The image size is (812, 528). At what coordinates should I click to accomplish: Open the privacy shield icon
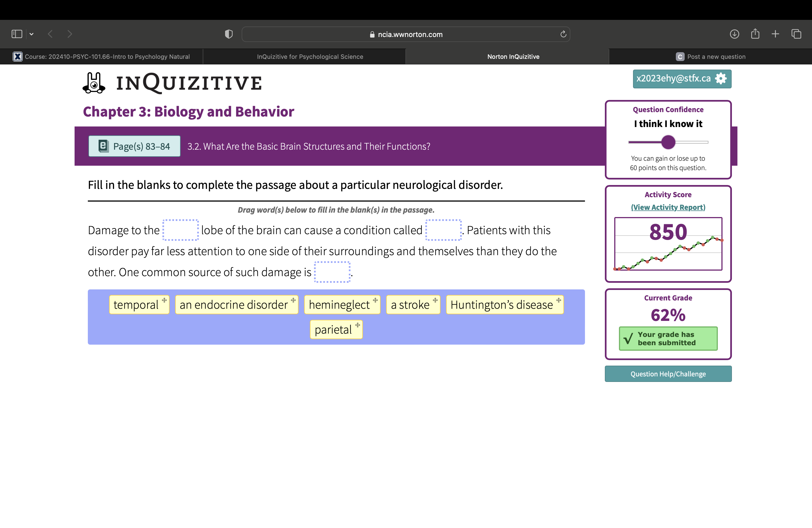pyautogui.click(x=229, y=34)
